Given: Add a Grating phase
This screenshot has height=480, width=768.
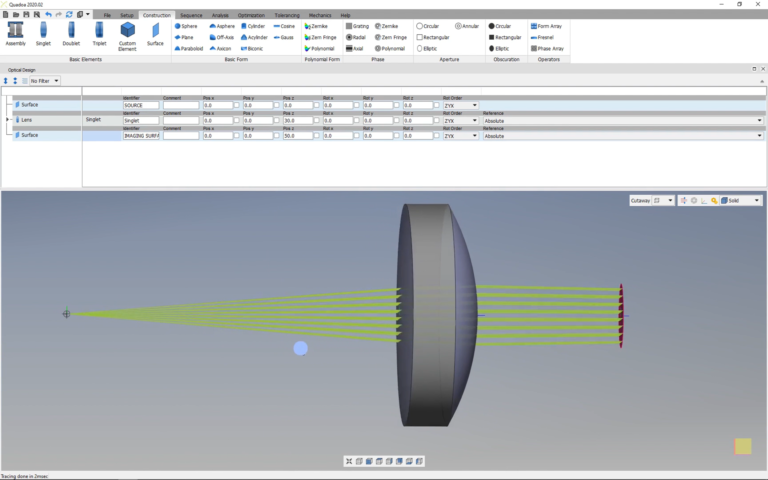Looking at the screenshot, I should (357, 26).
